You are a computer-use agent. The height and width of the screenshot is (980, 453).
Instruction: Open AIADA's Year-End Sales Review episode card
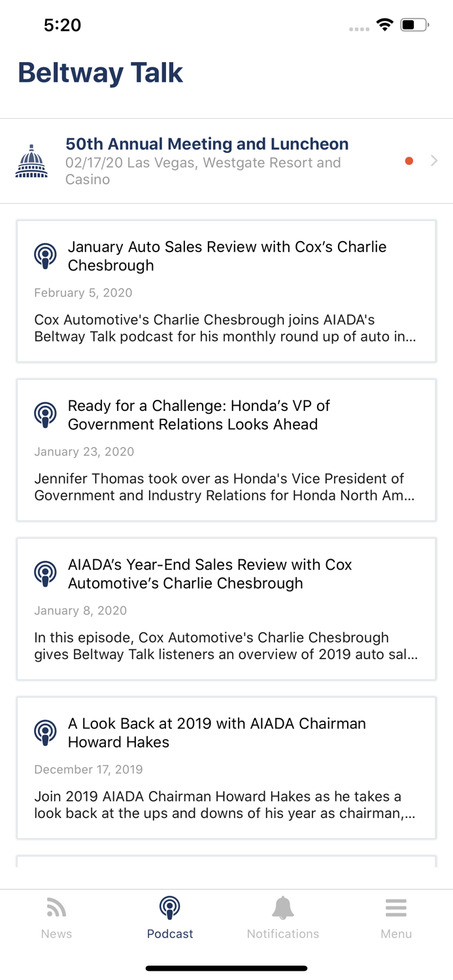(226, 609)
